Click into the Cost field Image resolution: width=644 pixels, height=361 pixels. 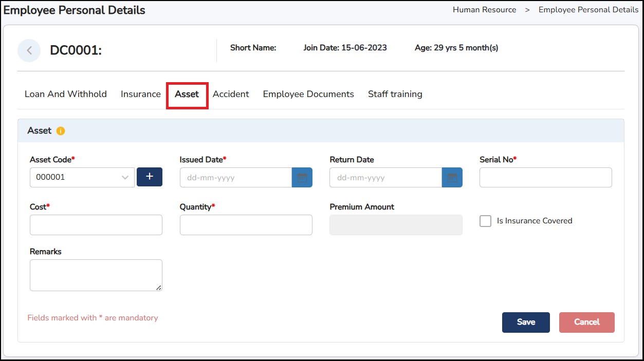click(96, 225)
